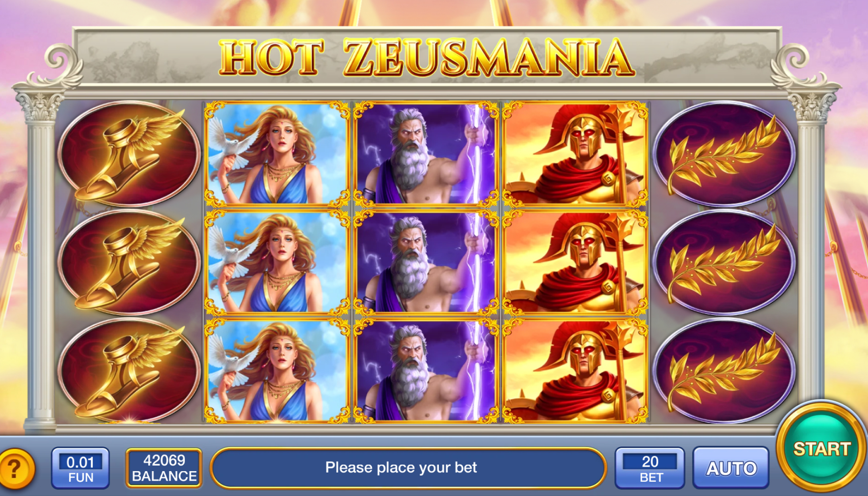
Task: Click the BALANCE display box
Action: click(x=164, y=468)
